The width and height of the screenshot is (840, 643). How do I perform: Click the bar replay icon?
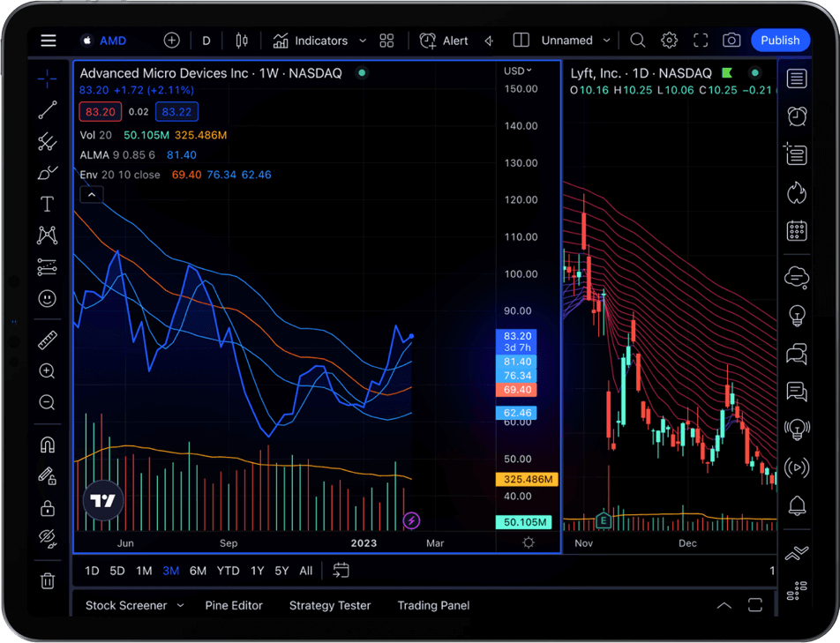[489, 41]
